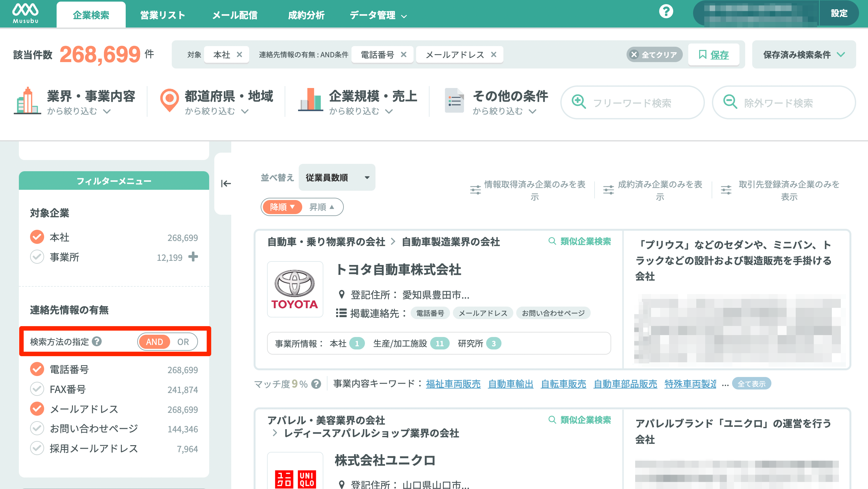Click the plus icon next to 事業所 12,199
This screenshot has width=868, height=489.
click(193, 257)
